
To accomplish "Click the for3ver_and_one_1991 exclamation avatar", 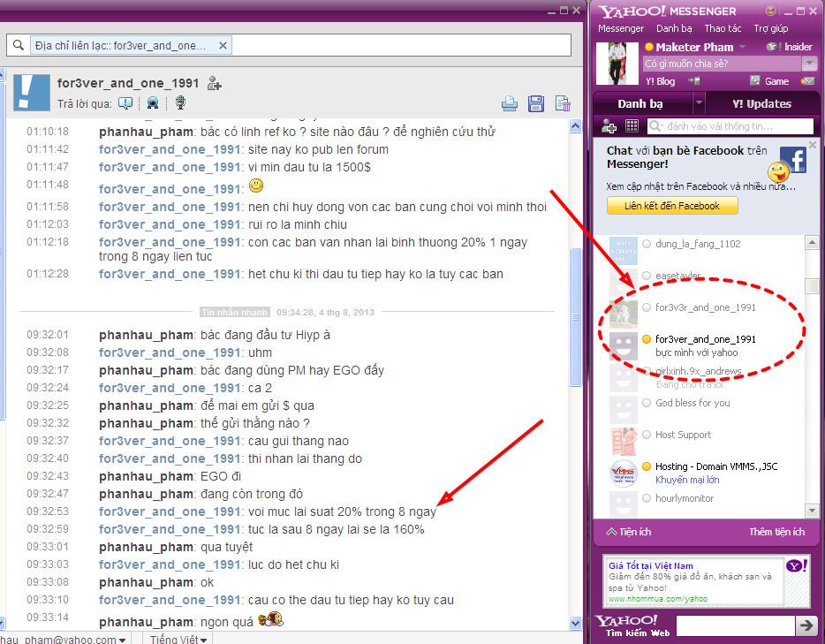I will 32,93.
